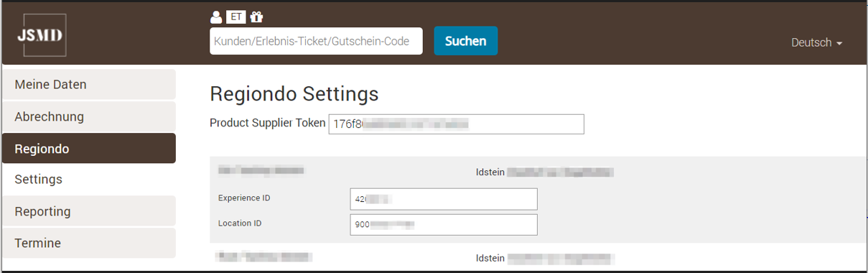Open Meine Daten in the sidebar
Screen dimensions: 868x273
point(88,84)
